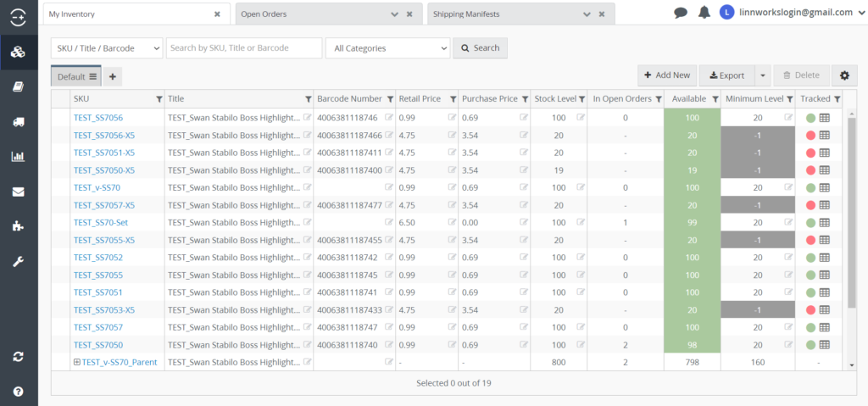Click the sync refresh icon in the sidebar
Image resolution: width=868 pixels, height=406 pixels.
[19, 357]
